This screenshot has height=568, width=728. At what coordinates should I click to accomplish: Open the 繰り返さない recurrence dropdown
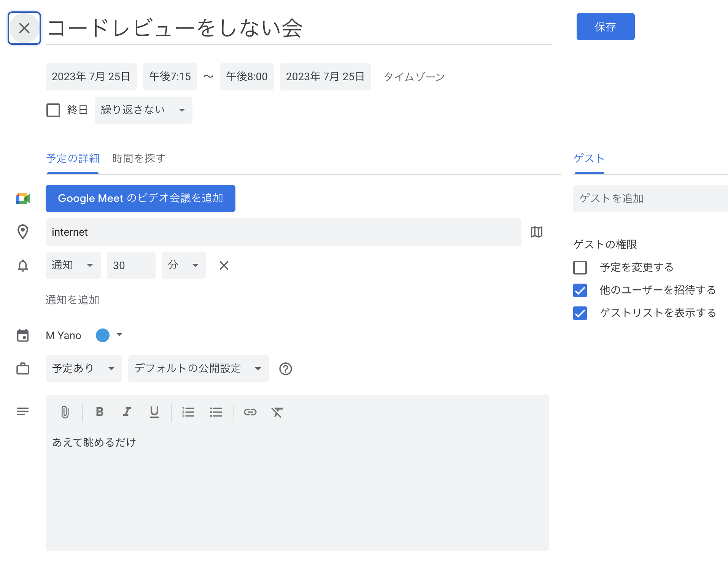tap(143, 110)
